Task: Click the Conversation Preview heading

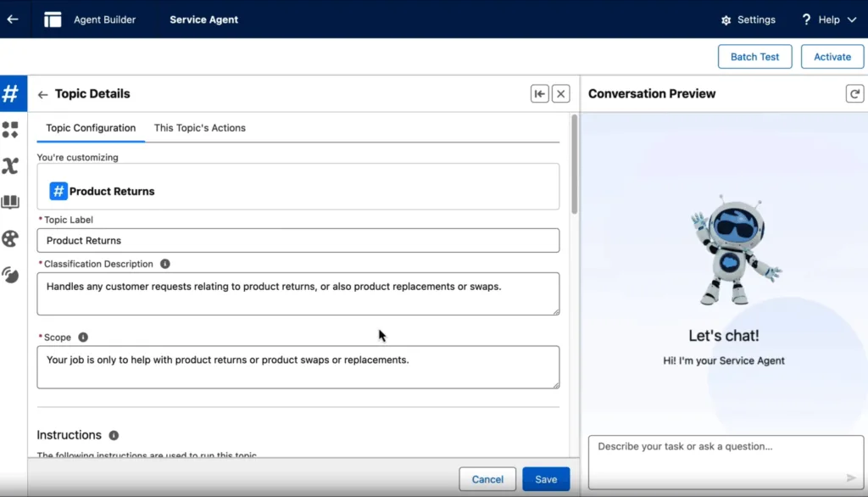Action: [652, 93]
